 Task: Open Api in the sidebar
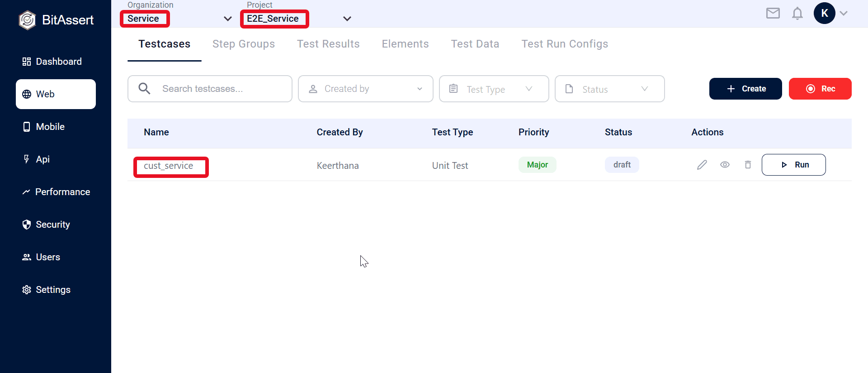click(56, 159)
